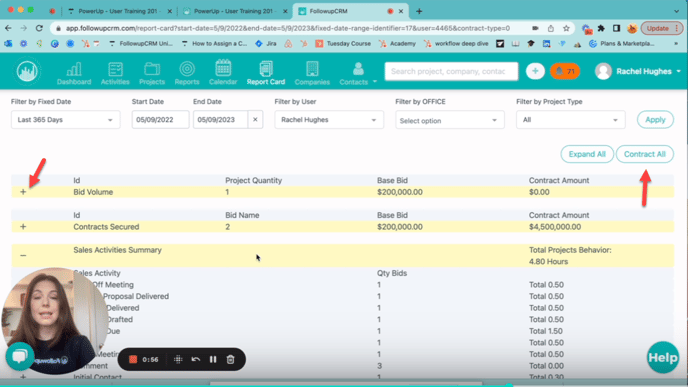
Task: Collapse the Sales Activities Summary section
Action: point(23,255)
